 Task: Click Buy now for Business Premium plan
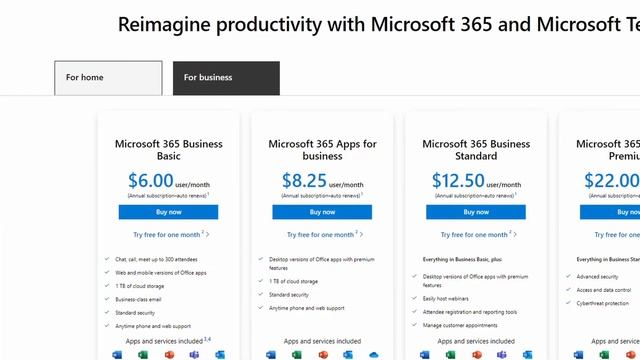610,212
